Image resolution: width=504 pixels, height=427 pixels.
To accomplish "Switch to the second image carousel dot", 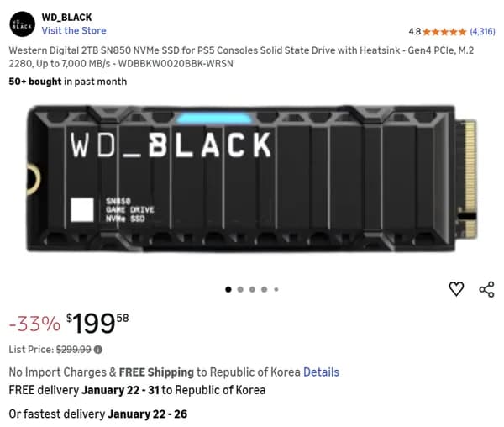I will coord(240,289).
